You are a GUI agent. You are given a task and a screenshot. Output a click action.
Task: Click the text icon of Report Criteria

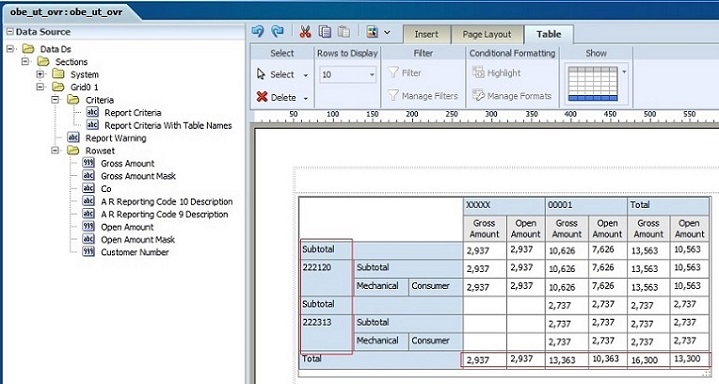click(92, 112)
